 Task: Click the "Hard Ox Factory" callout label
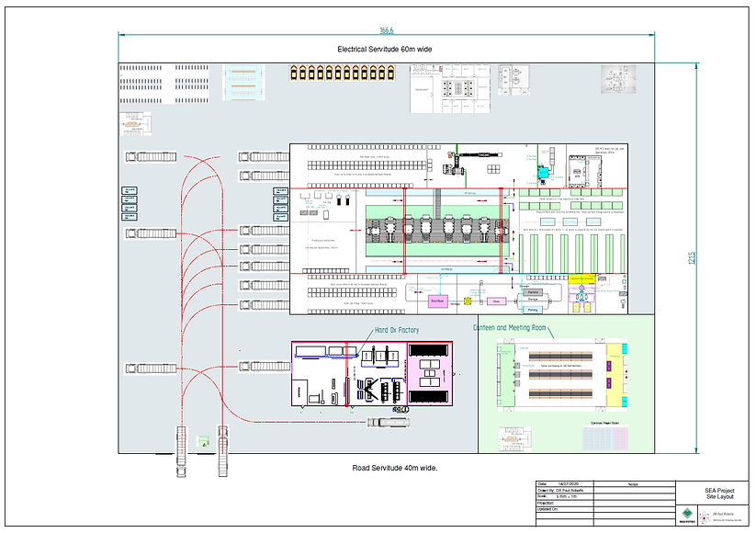(397, 330)
